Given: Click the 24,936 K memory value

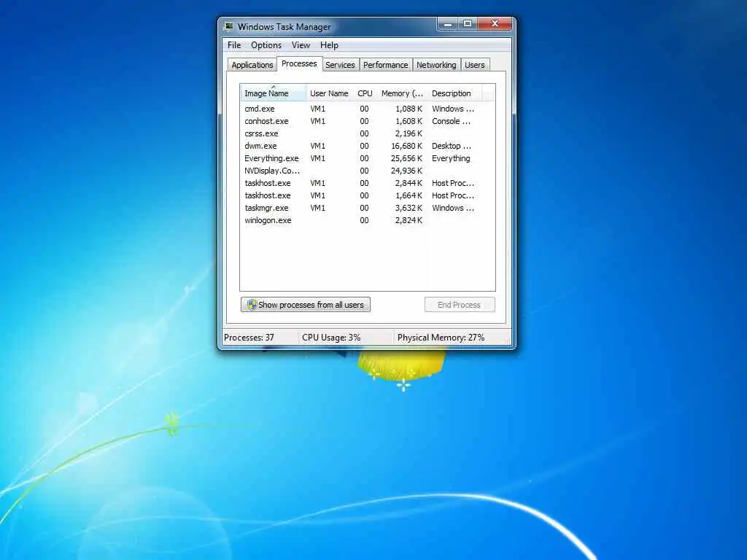Looking at the screenshot, I should click(x=406, y=171).
